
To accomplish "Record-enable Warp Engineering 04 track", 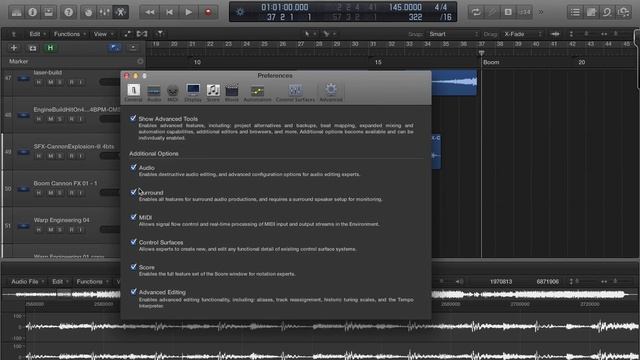I will coord(71,229).
